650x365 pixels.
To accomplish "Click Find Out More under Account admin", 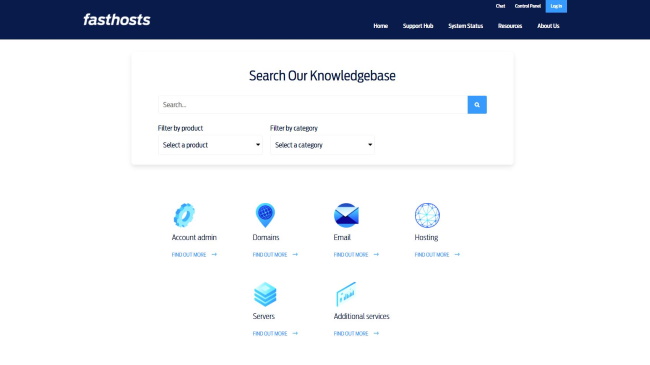I will 189,255.
